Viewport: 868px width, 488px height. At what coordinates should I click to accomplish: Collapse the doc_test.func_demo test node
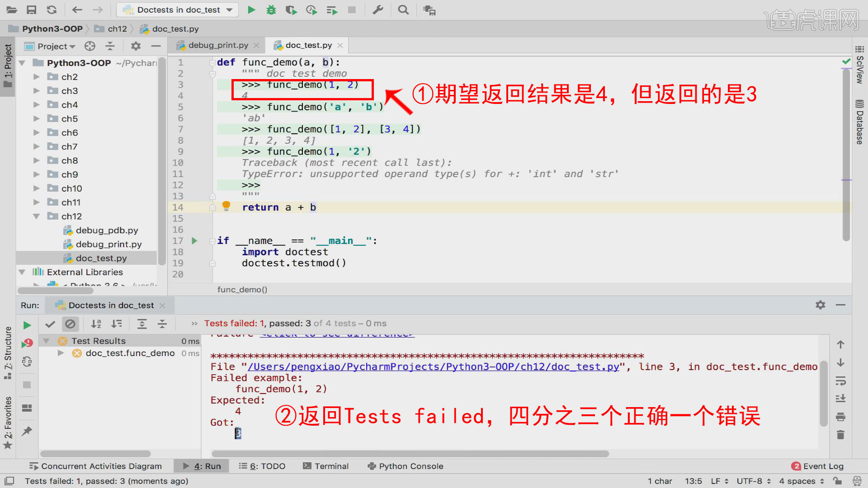(61, 353)
